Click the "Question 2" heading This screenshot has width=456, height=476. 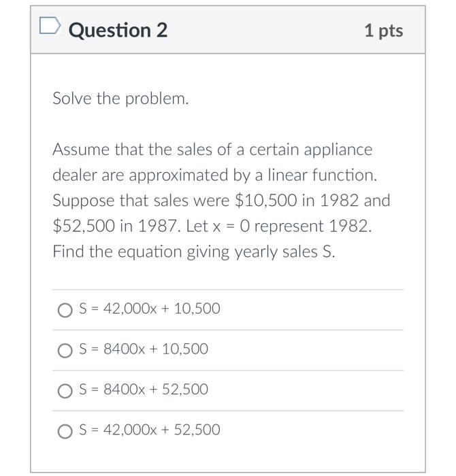pos(118,30)
